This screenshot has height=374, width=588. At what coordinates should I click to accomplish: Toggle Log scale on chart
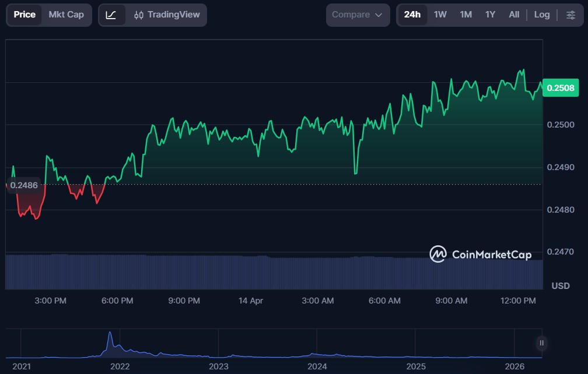click(542, 15)
